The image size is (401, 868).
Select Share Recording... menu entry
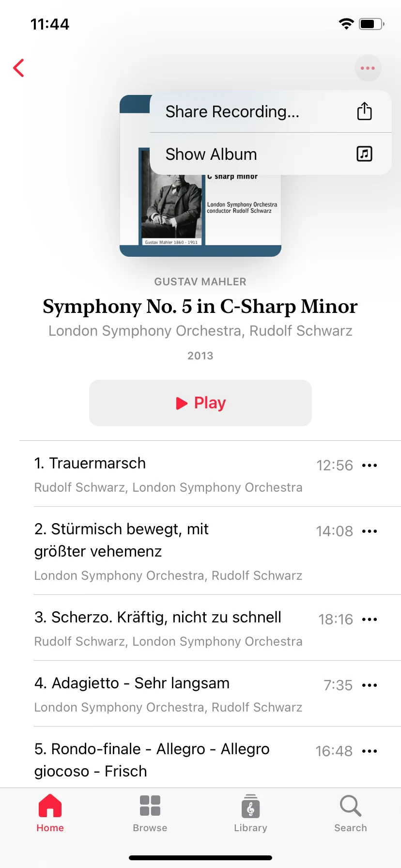(271, 111)
